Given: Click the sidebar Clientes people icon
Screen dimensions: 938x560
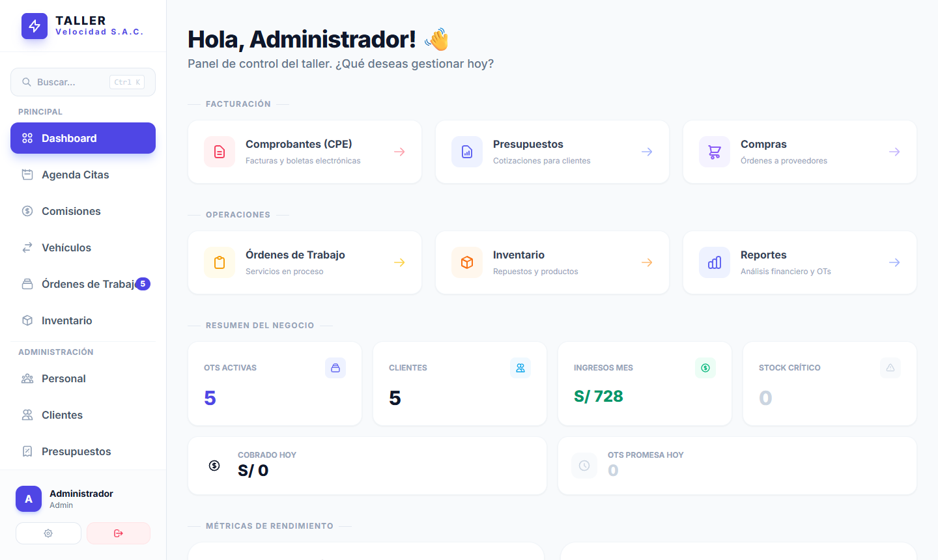Looking at the screenshot, I should coord(27,415).
